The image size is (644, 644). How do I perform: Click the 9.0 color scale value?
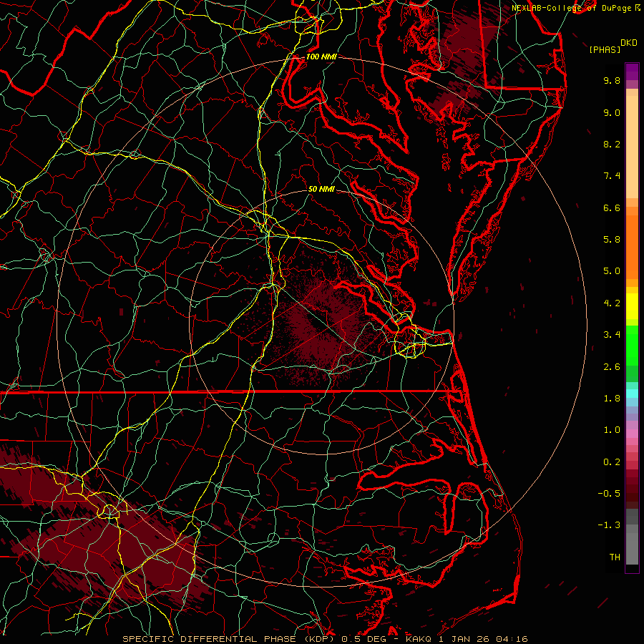[612, 112]
